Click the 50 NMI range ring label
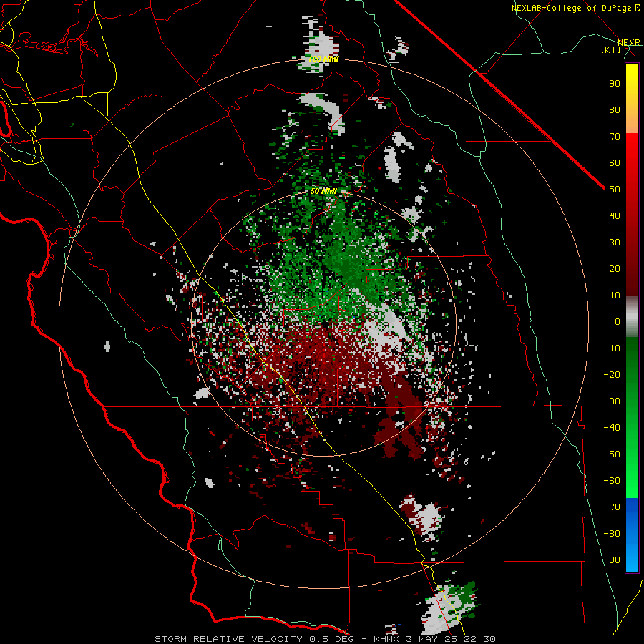 tap(323, 191)
